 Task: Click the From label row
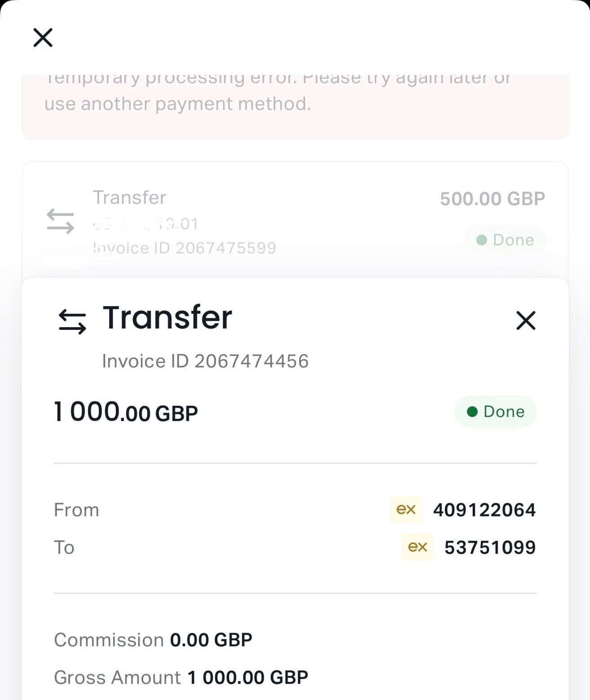point(76,510)
